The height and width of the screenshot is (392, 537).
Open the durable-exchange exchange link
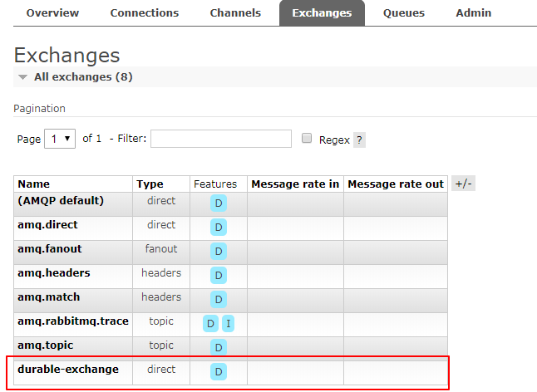click(68, 369)
